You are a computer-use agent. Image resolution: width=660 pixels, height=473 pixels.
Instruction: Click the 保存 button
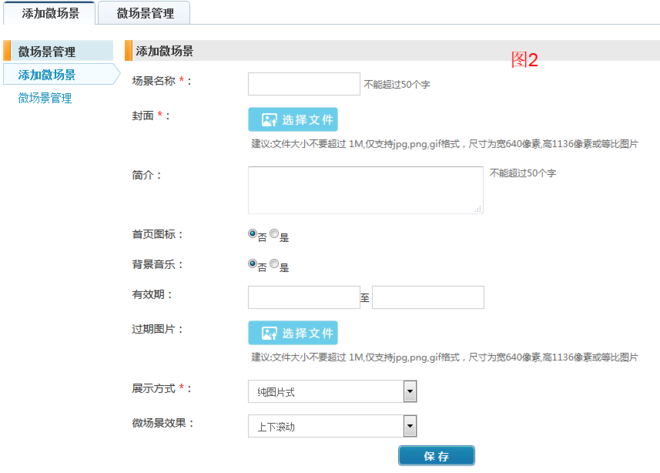pos(436,456)
